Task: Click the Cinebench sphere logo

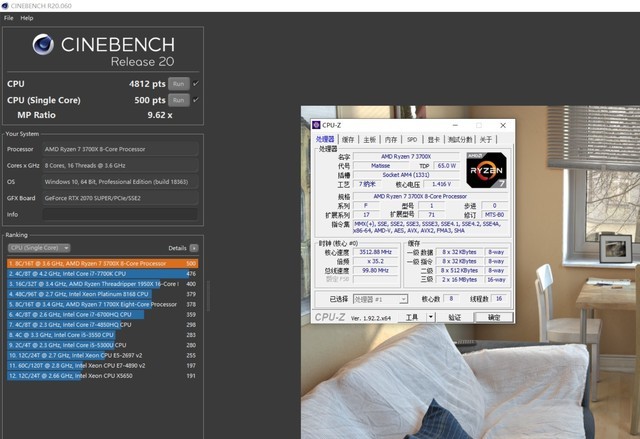Action: tap(43, 44)
